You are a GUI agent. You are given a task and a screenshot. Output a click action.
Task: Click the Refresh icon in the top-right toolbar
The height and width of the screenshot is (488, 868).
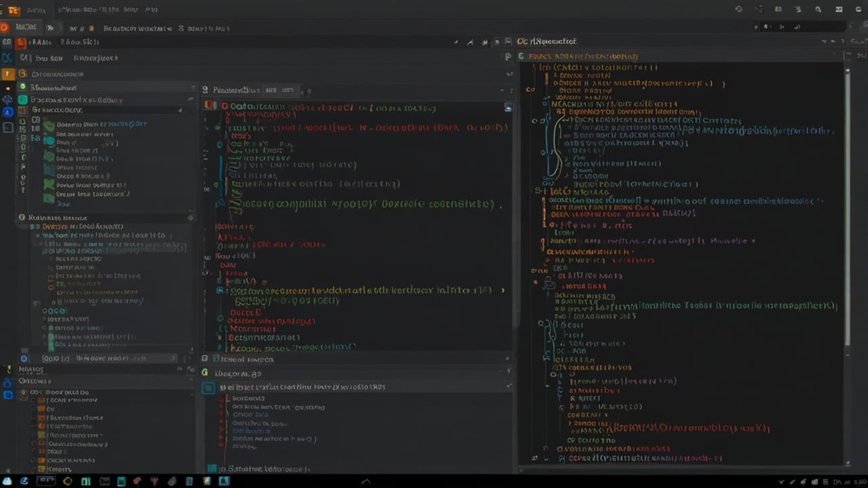739,9
